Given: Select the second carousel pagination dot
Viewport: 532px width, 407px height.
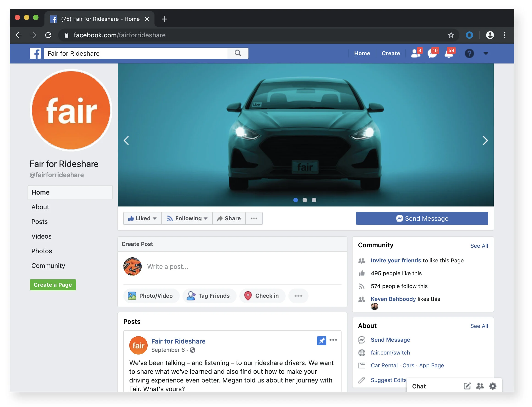Looking at the screenshot, I should pos(305,200).
